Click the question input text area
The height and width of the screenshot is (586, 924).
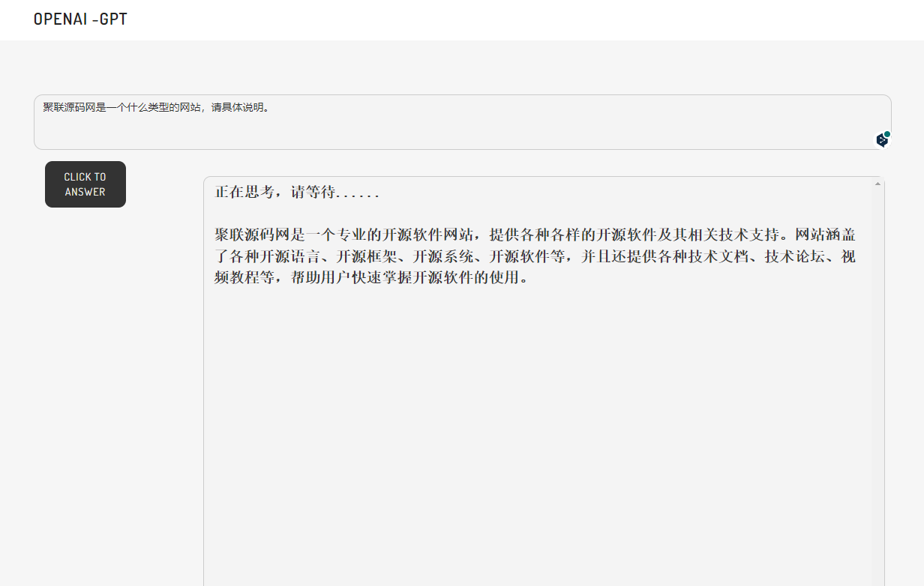pyautogui.click(x=462, y=122)
